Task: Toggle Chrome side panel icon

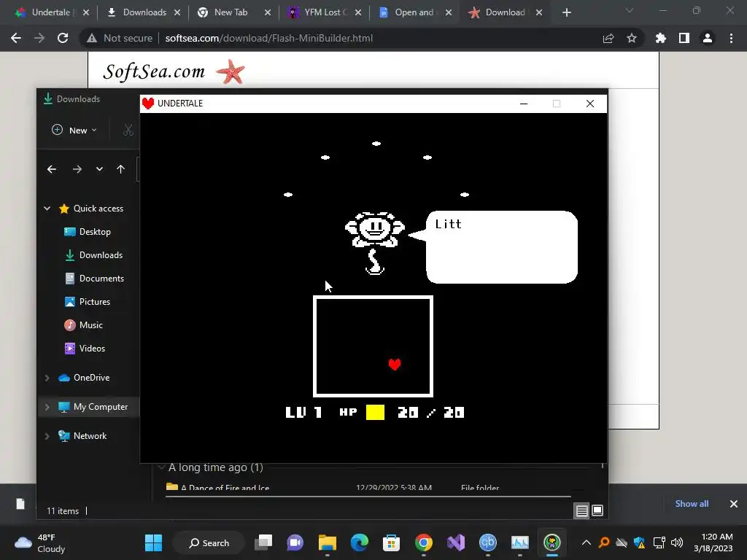Action: point(684,38)
